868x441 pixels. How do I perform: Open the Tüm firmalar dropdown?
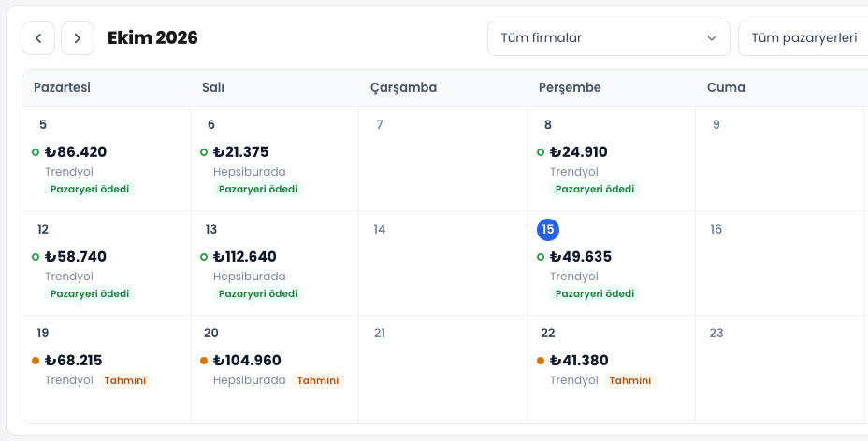click(x=608, y=38)
